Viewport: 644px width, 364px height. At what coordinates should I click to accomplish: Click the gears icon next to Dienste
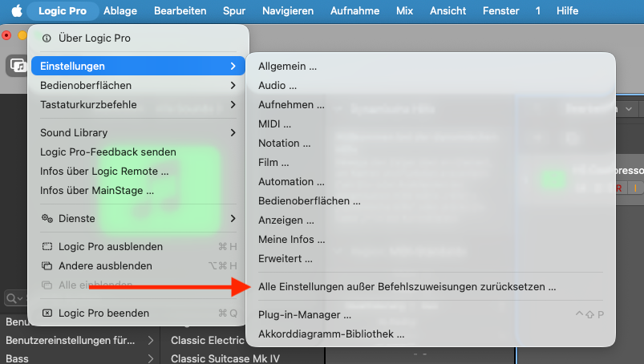(x=47, y=218)
